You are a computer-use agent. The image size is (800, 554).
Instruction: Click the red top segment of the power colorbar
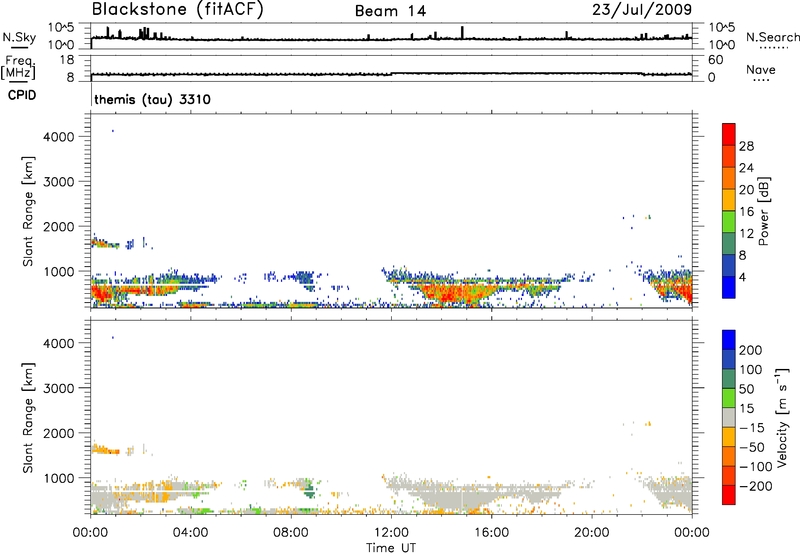[x=729, y=134]
